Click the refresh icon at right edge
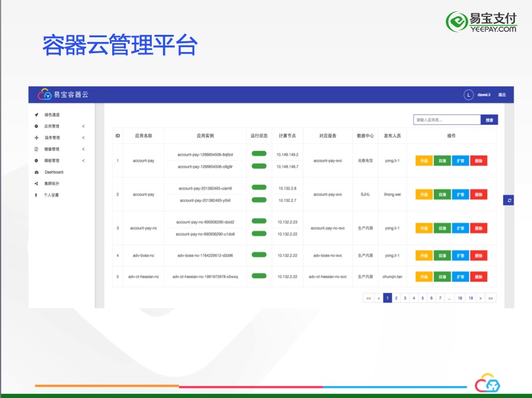This screenshot has width=532, height=398. 508,201
